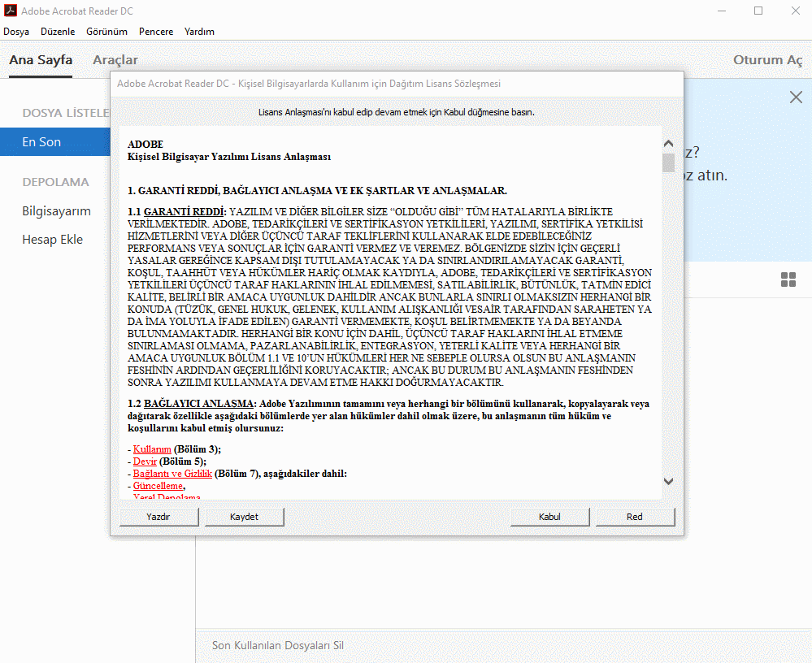Follow the Bağlantı ve Gizlilik link
This screenshot has height=663, width=812.
(x=172, y=474)
